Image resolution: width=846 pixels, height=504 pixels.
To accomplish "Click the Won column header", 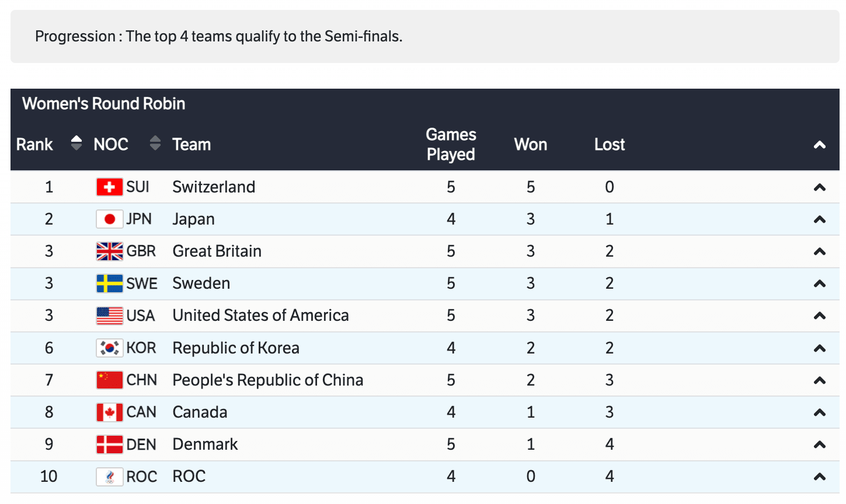I will 530,145.
